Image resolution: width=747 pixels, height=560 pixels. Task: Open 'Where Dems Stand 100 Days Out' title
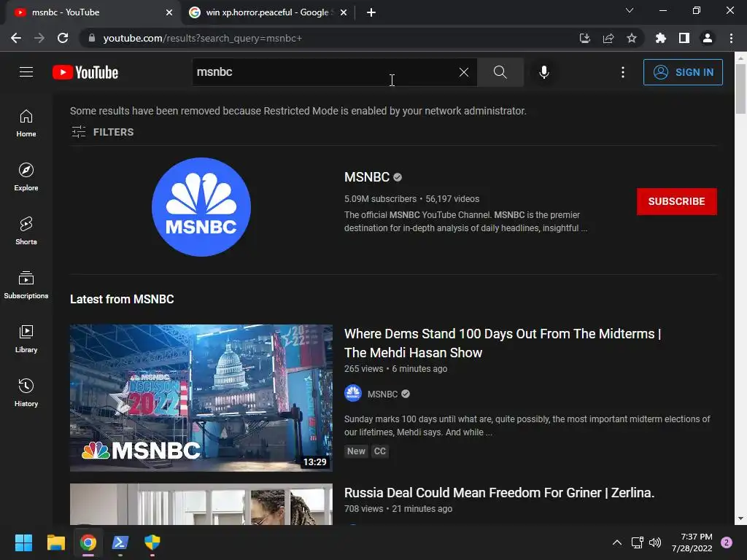(x=502, y=343)
